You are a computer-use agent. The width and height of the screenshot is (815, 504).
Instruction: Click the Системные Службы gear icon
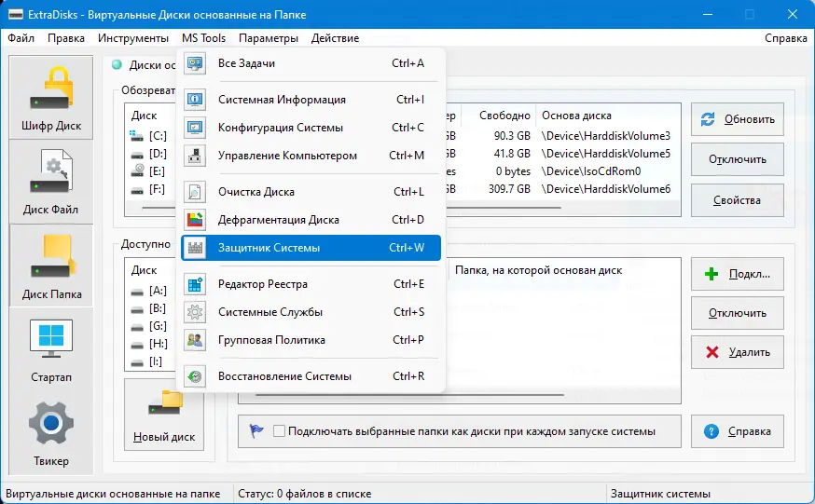coord(195,312)
